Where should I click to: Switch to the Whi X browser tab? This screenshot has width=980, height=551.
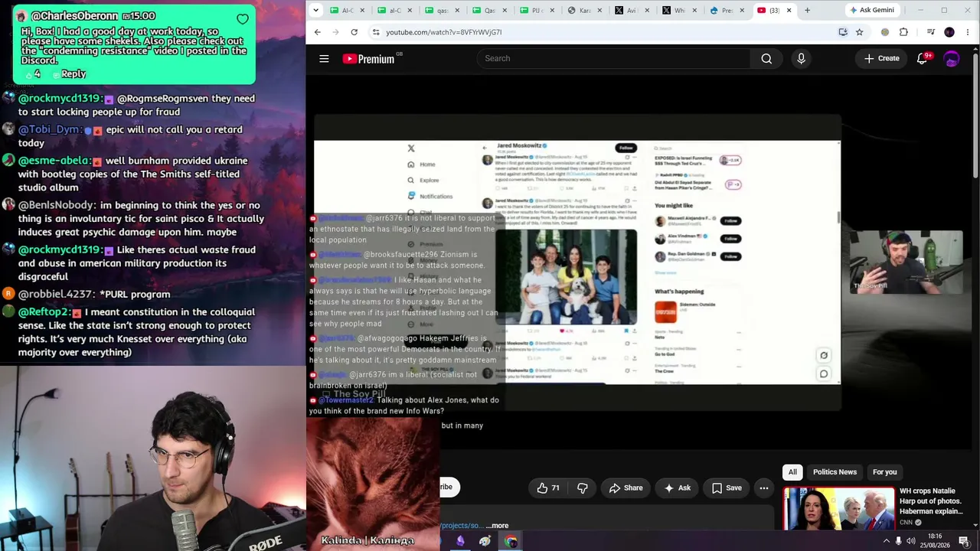678,10
